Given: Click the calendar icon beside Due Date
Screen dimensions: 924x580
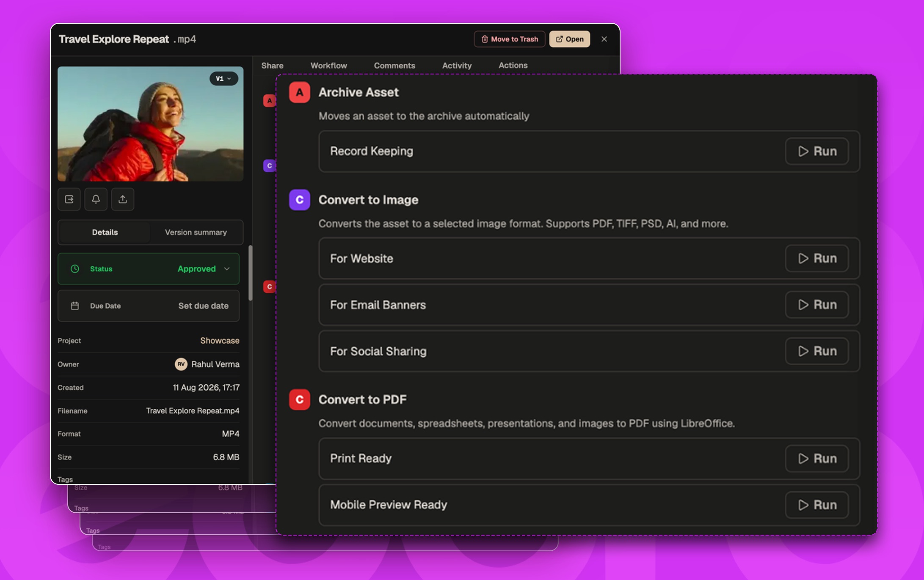Looking at the screenshot, I should pyautogui.click(x=75, y=306).
